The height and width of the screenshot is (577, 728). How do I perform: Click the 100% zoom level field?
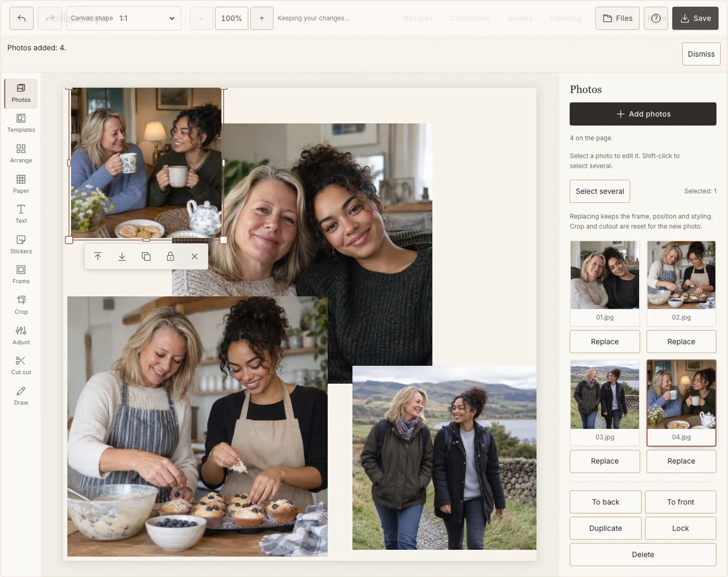pyautogui.click(x=231, y=18)
